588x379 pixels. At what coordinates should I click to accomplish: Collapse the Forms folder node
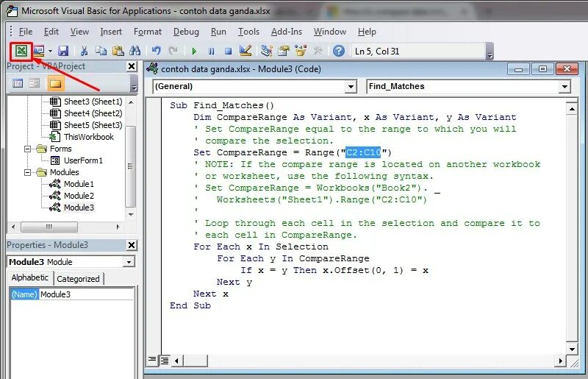27,149
